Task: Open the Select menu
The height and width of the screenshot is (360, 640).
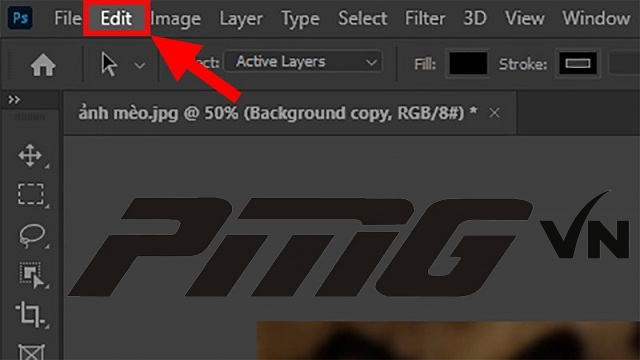Action: pyautogui.click(x=362, y=18)
